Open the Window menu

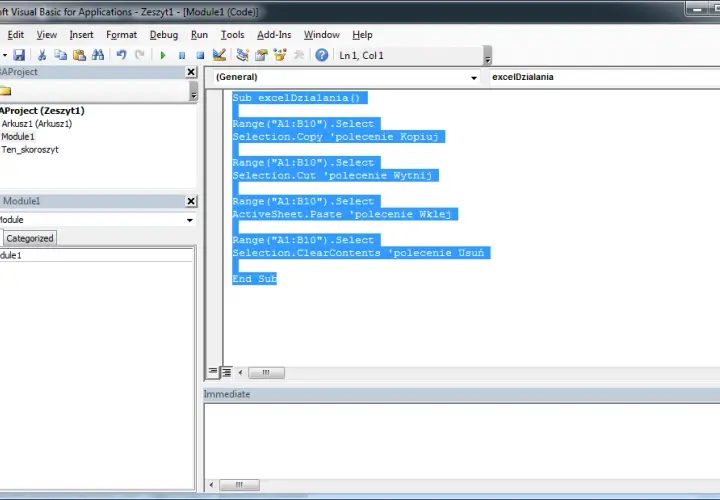click(321, 35)
